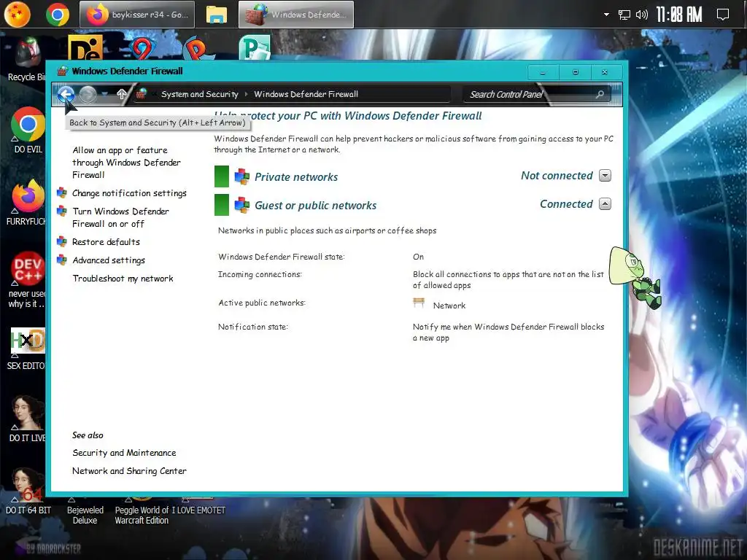747x560 pixels.
Task: Click the Guest or public networks shield icon
Action: (x=242, y=205)
